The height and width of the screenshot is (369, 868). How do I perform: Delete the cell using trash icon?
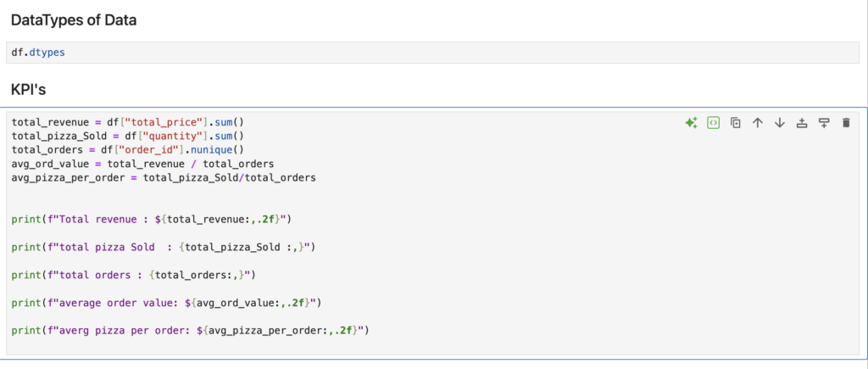coord(845,123)
